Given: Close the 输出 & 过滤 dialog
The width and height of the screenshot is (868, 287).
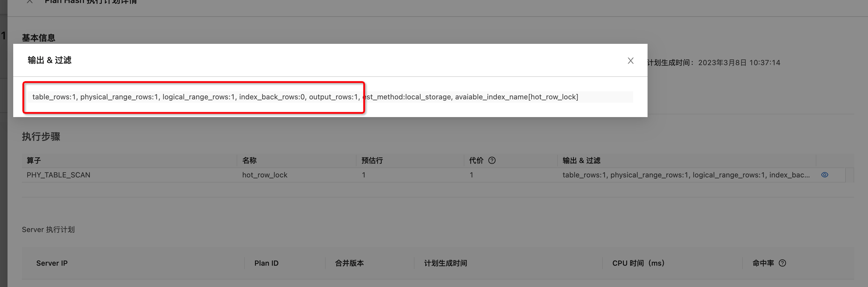Looking at the screenshot, I should tap(630, 61).
